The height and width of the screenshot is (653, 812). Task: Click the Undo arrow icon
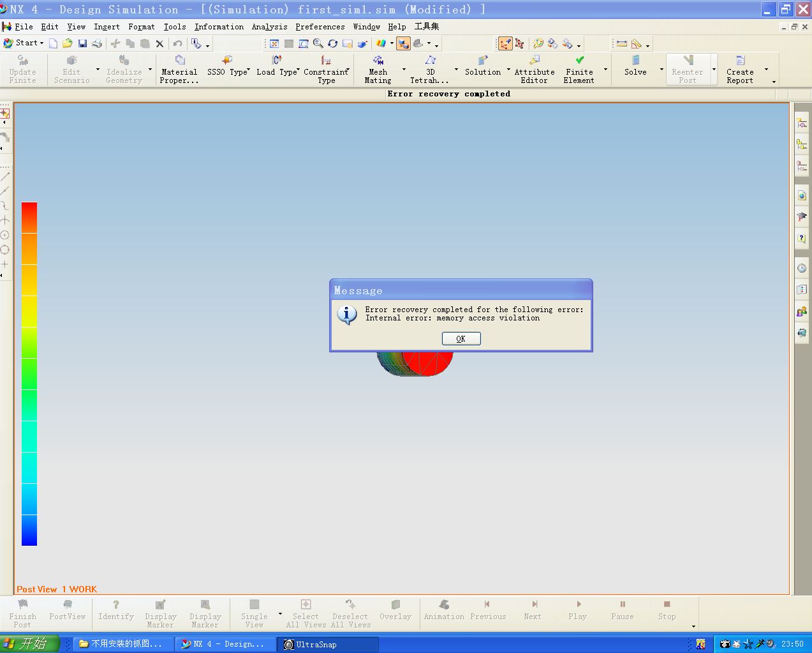178,43
